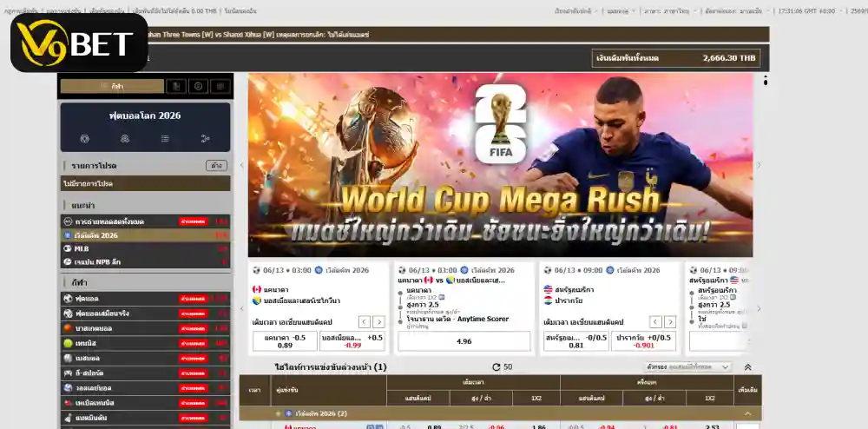
Task: Click the V9BET logo
Action: (79, 43)
